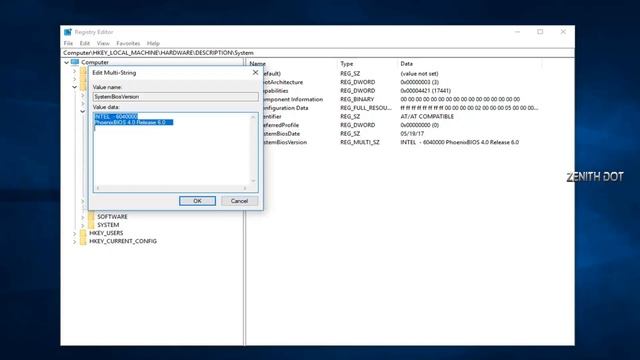640x360 pixels.
Task: Collapse the Computer tree node
Action: (x=67, y=62)
